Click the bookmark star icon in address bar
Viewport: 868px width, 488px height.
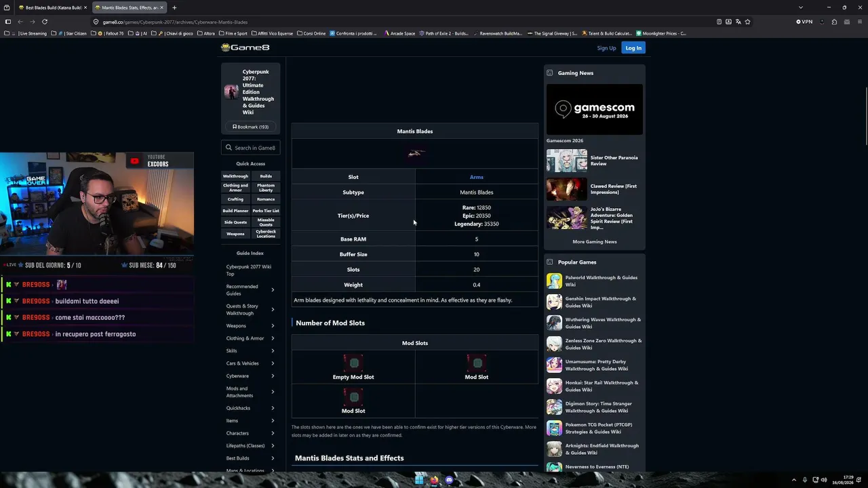[x=748, y=22]
